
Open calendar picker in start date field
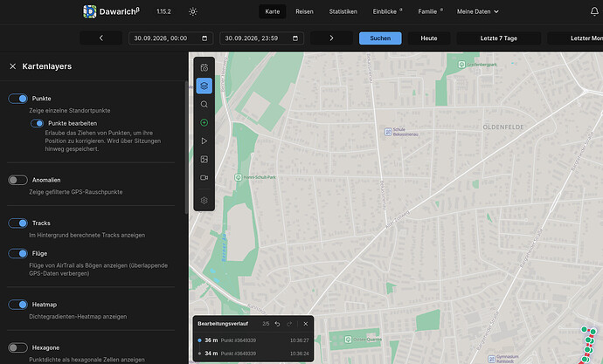(x=204, y=38)
